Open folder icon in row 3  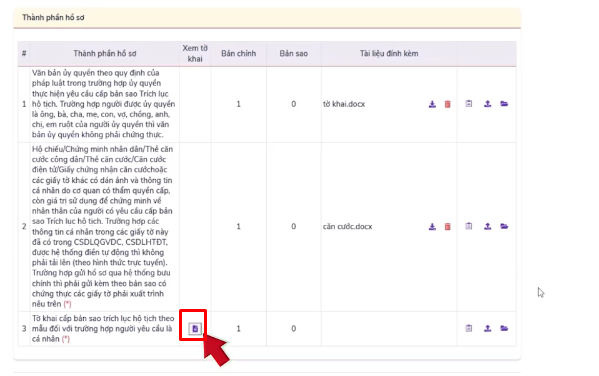504,328
